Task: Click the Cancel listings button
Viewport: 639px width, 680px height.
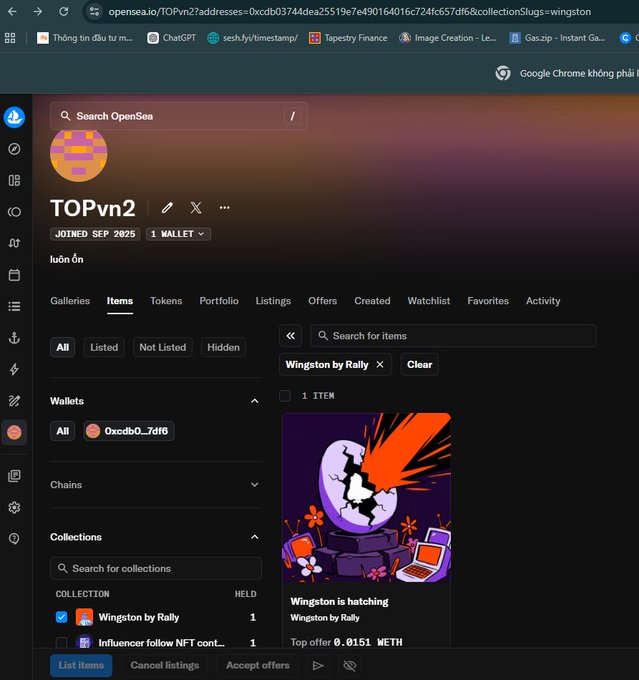Action: pyautogui.click(x=165, y=665)
